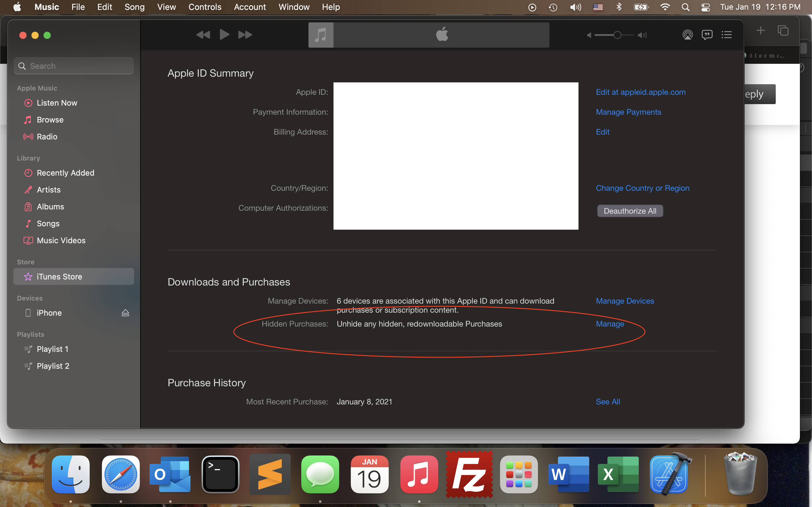The height and width of the screenshot is (507, 812).
Task: Click the Deauthorize All button
Action: [x=630, y=211]
